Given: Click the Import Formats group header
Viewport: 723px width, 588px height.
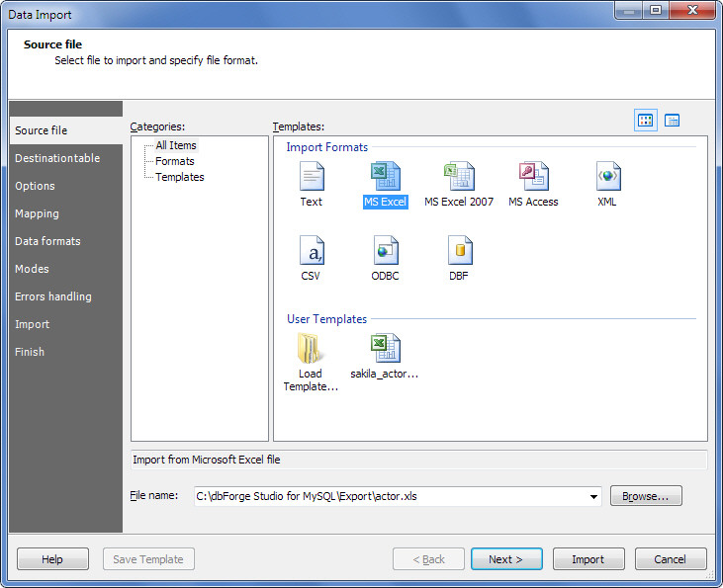Looking at the screenshot, I should point(327,147).
